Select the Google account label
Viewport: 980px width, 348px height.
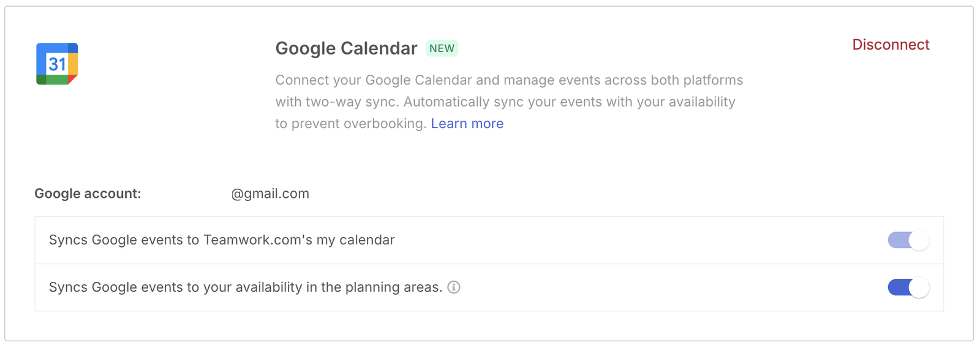pos(88,194)
